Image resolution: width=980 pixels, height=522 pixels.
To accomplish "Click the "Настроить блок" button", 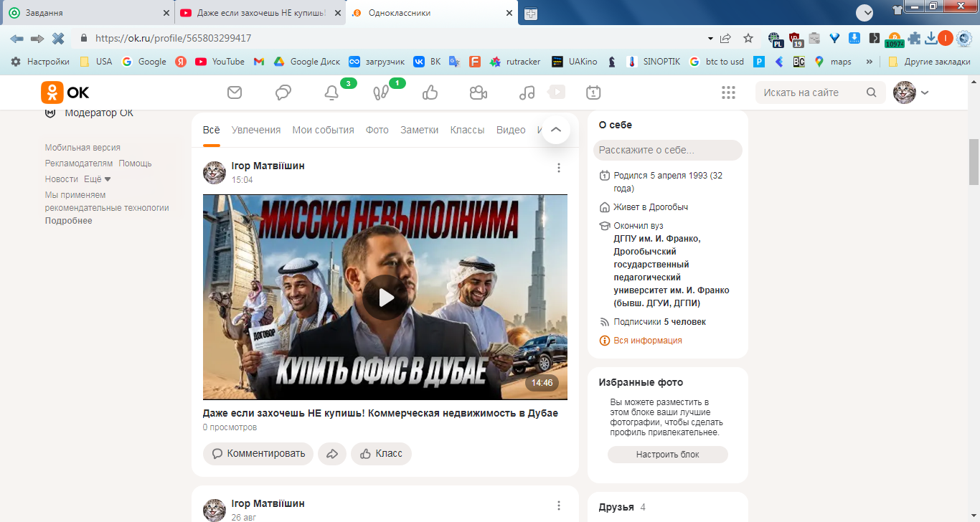I will [668, 455].
